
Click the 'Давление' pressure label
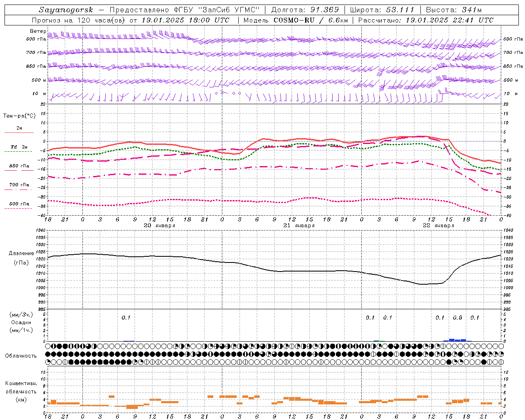click(x=21, y=253)
